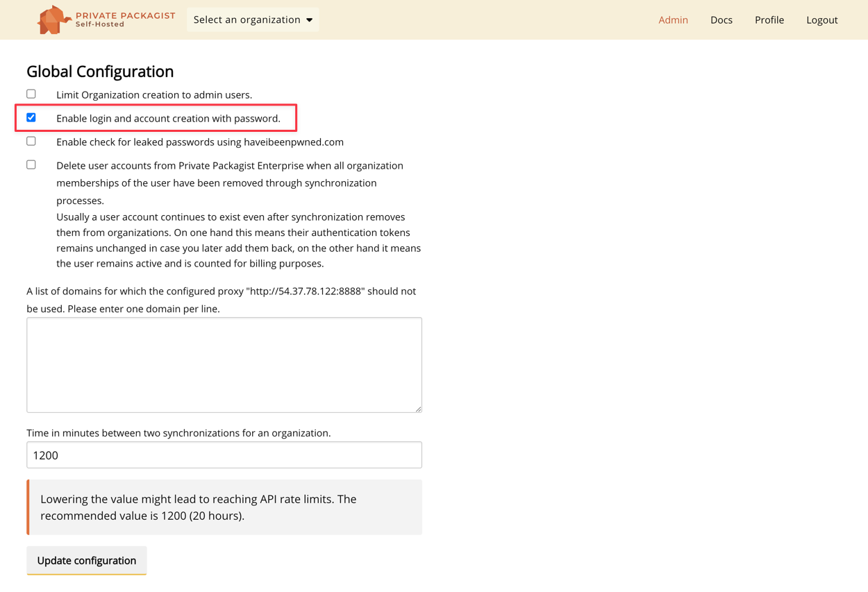Click the "Enable login and account creation" label text
The image size is (868, 592).
(168, 118)
